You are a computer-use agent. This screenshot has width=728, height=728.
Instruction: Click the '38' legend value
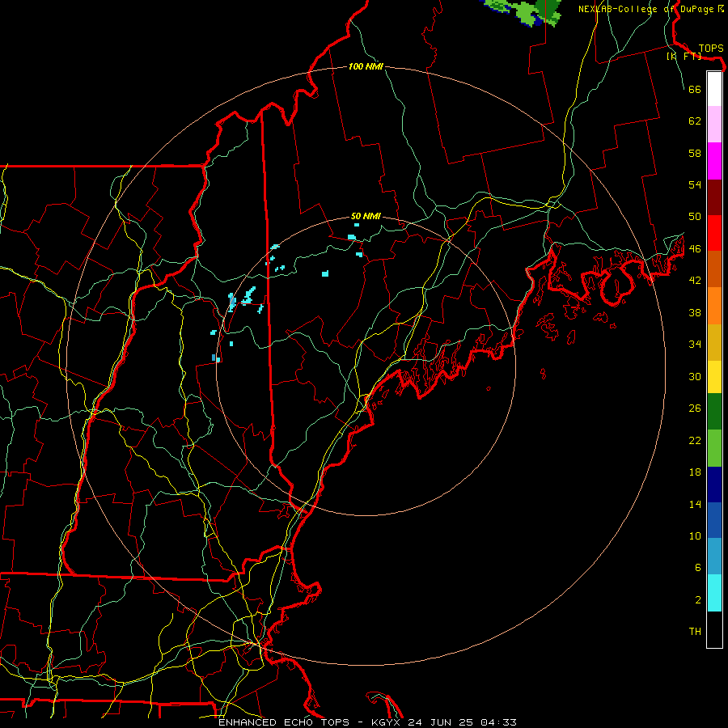click(695, 312)
